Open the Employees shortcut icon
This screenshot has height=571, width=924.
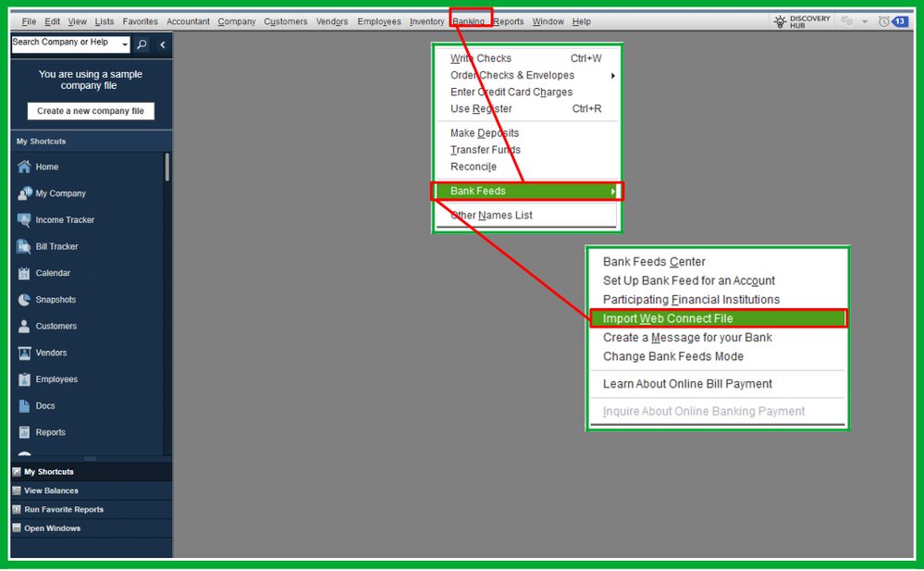(x=24, y=379)
